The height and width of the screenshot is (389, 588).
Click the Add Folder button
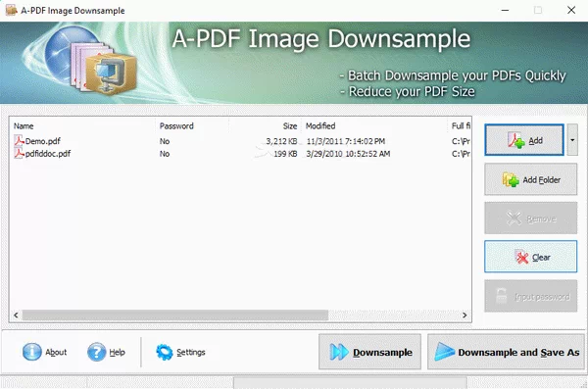point(530,179)
